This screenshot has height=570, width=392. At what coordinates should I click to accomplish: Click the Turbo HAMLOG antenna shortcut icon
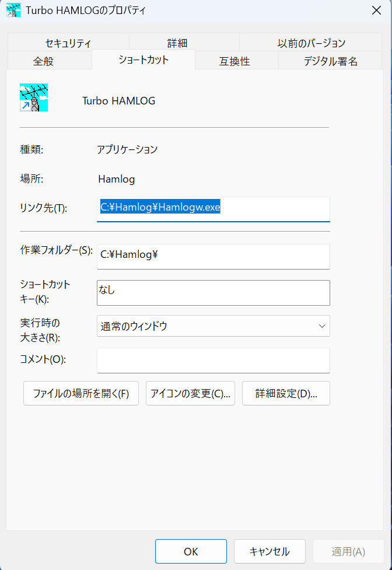point(34,97)
